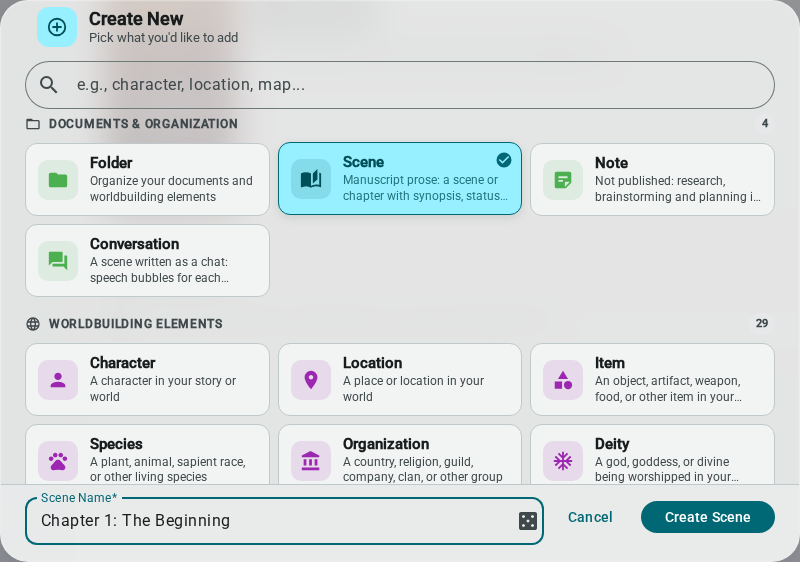The image size is (800, 562).
Task: Choose the Note card description text
Action: coord(678,189)
